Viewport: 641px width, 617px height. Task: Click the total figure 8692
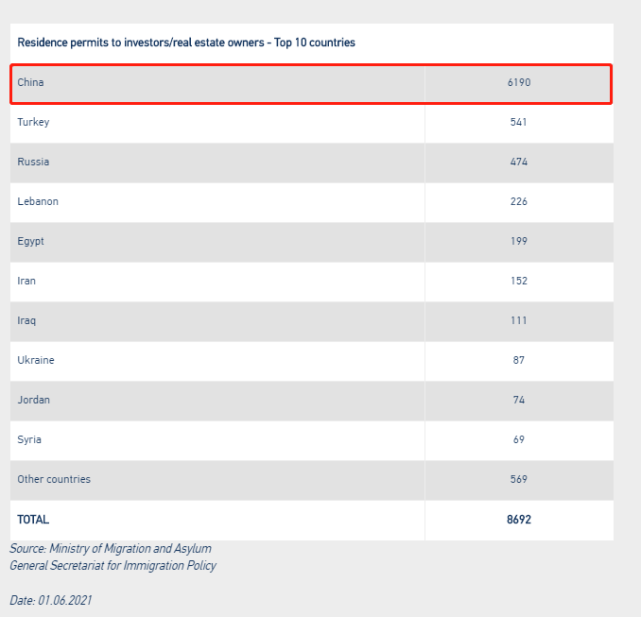click(x=518, y=519)
